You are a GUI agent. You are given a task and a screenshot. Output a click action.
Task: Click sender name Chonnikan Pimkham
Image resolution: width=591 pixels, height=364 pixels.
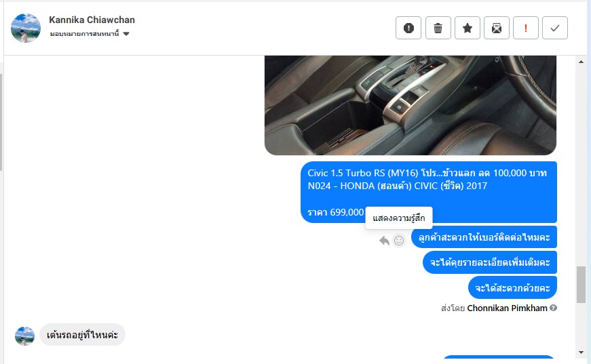[507, 308]
